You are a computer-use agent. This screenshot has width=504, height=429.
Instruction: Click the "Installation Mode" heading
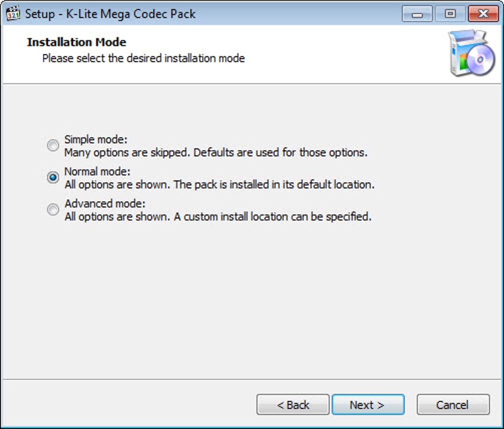point(77,42)
